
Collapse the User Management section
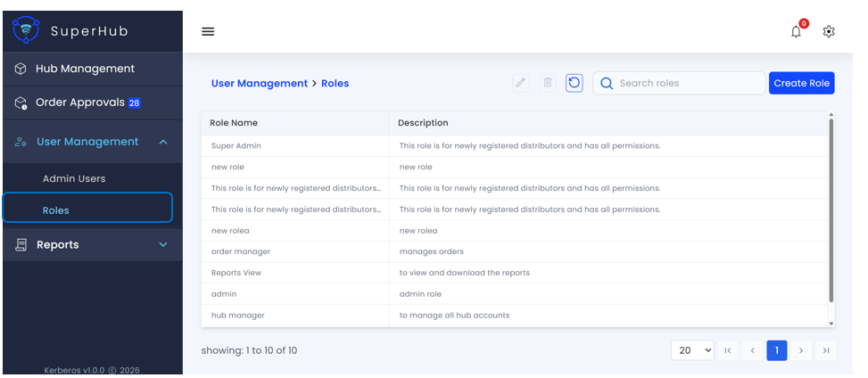[163, 142]
